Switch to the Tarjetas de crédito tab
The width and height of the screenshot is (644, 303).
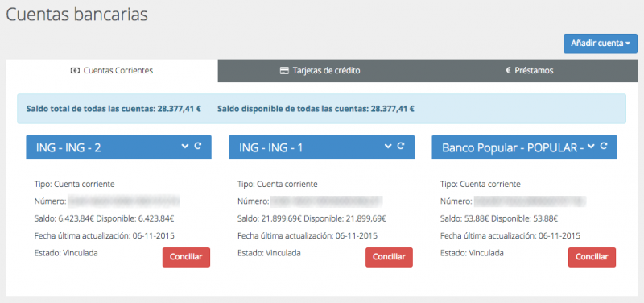[320, 71]
